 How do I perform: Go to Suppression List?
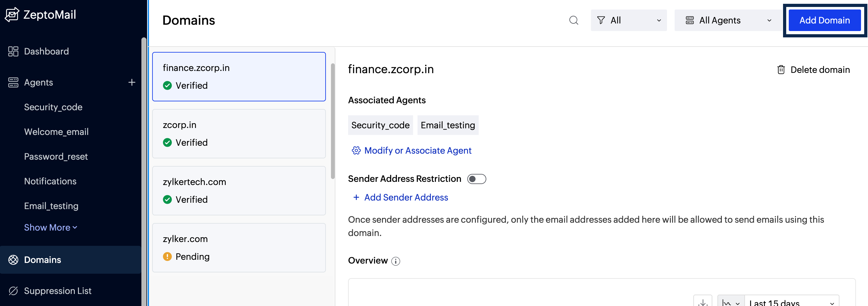58,290
